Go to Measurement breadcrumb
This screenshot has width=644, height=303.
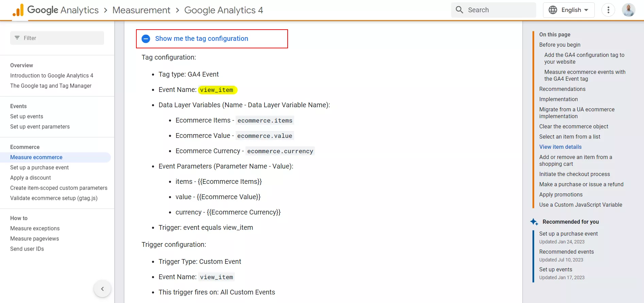[141, 10]
